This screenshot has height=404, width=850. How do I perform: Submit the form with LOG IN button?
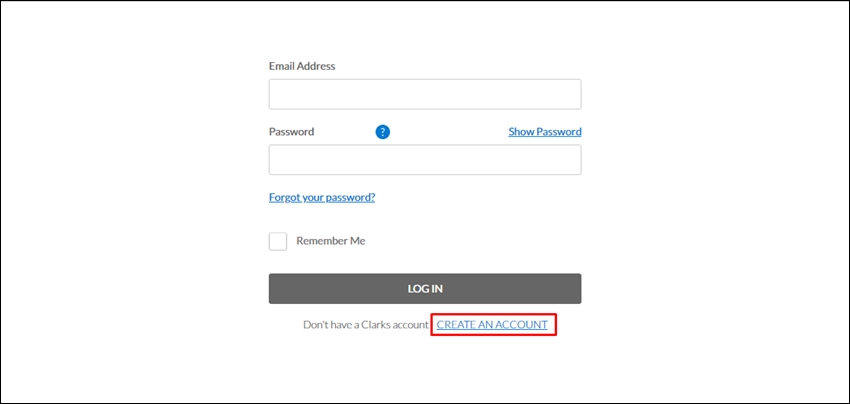click(x=425, y=288)
